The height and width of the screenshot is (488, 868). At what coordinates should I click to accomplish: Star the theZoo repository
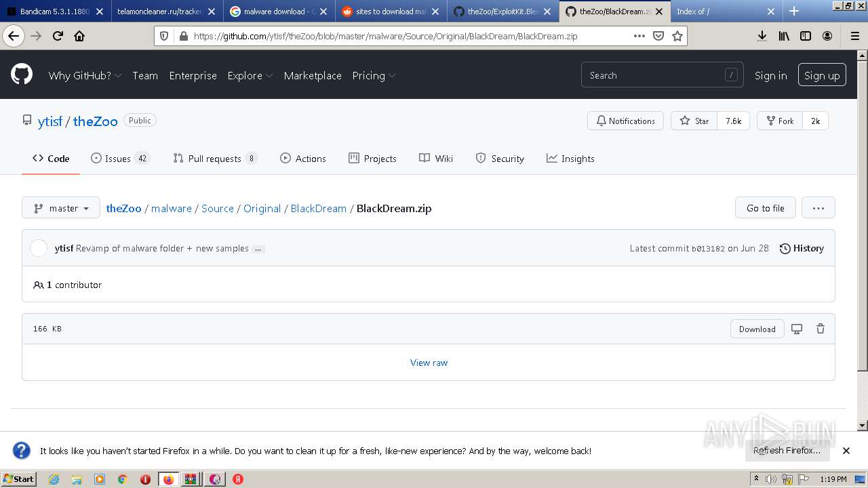pos(694,121)
